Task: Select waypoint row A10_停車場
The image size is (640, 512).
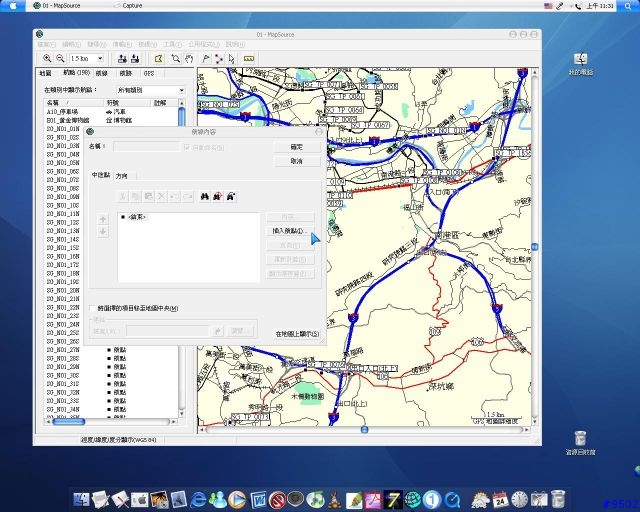Action: (x=110, y=111)
